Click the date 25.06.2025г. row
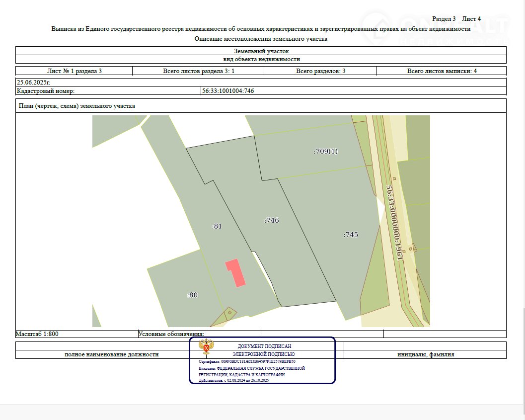 [x=34, y=83]
